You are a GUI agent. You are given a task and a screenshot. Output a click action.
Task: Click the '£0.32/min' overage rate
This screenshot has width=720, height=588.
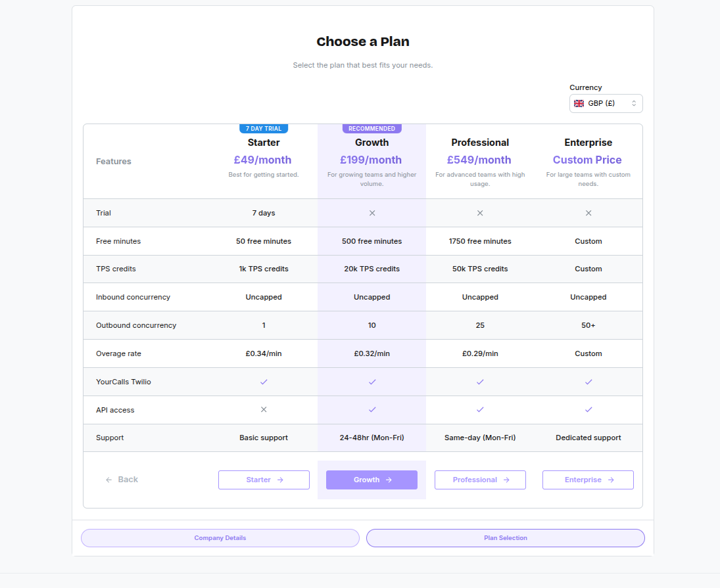tap(372, 353)
